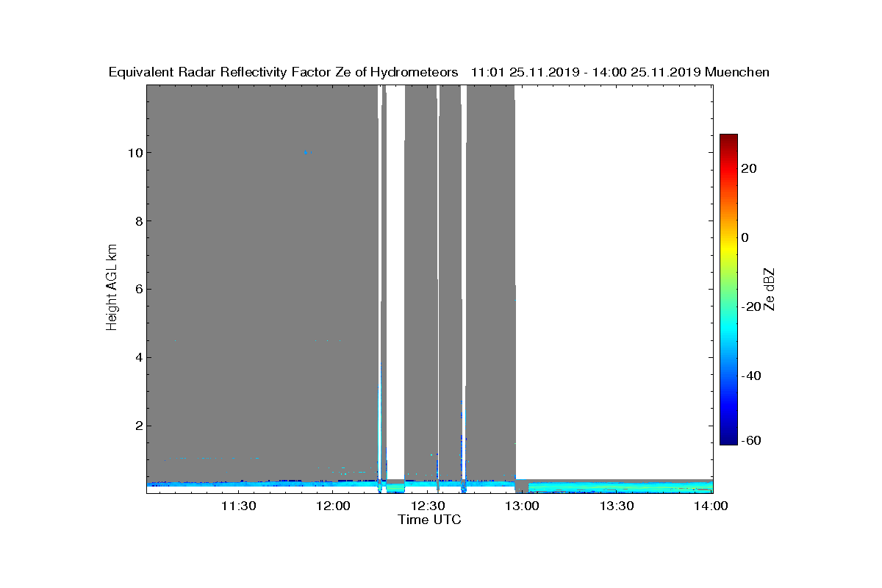Click the 'Time UTC' axis label

tap(430, 520)
